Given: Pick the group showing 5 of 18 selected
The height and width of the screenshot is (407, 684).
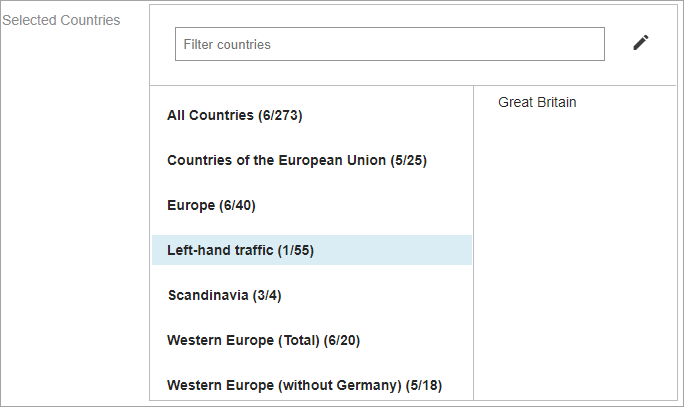Looking at the screenshot, I should (x=304, y=385).
